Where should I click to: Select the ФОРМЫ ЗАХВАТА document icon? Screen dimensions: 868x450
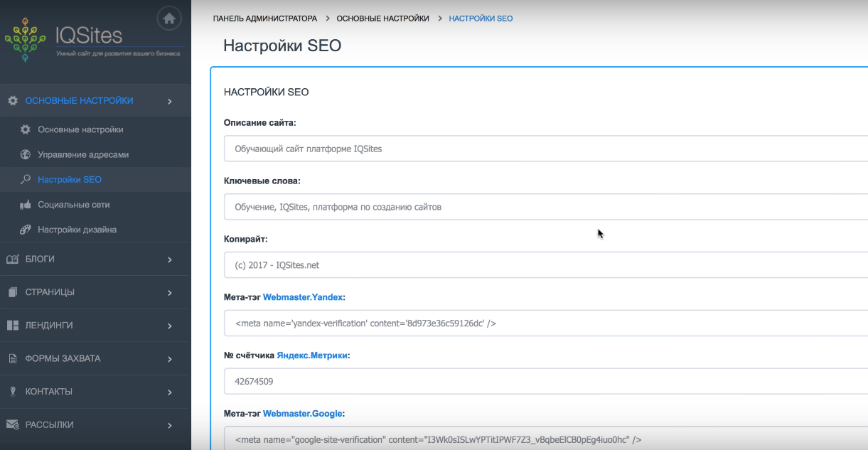(12, 358)
